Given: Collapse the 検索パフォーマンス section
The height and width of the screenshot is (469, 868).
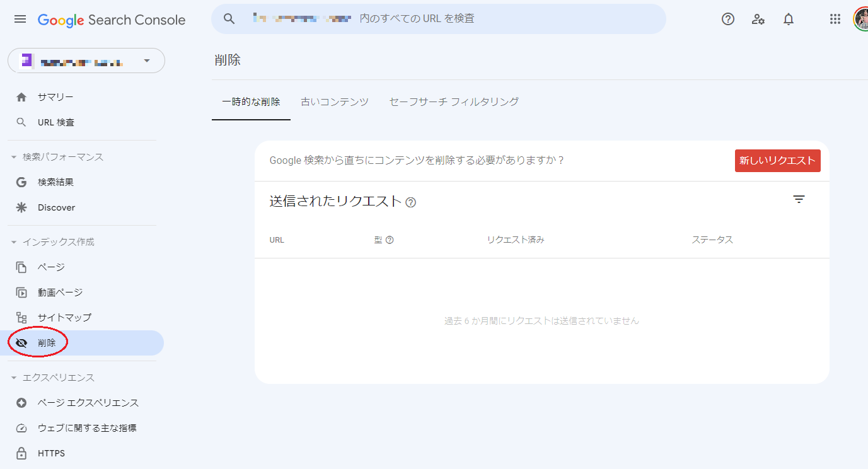Looking at the screenshot, I should tap(14, 156).
